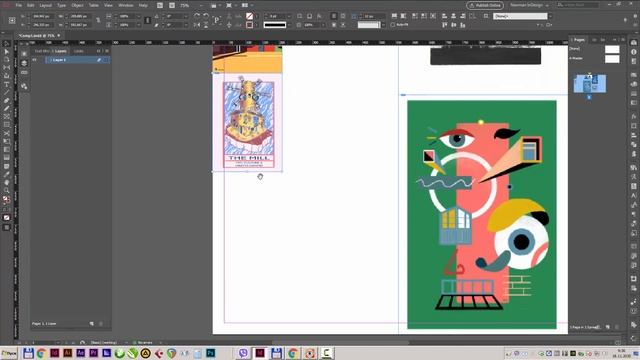
Task: Select the Pencil tool
Action: point(7,109)
